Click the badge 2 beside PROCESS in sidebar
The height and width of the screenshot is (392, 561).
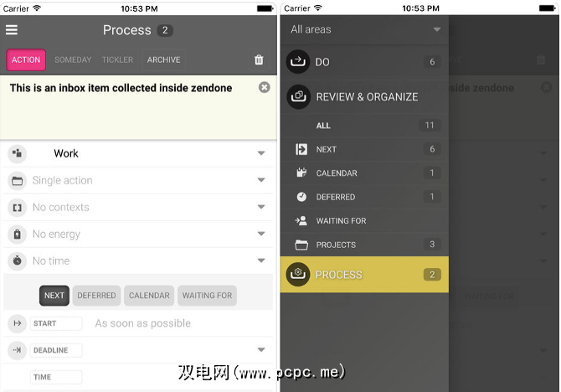432,275
